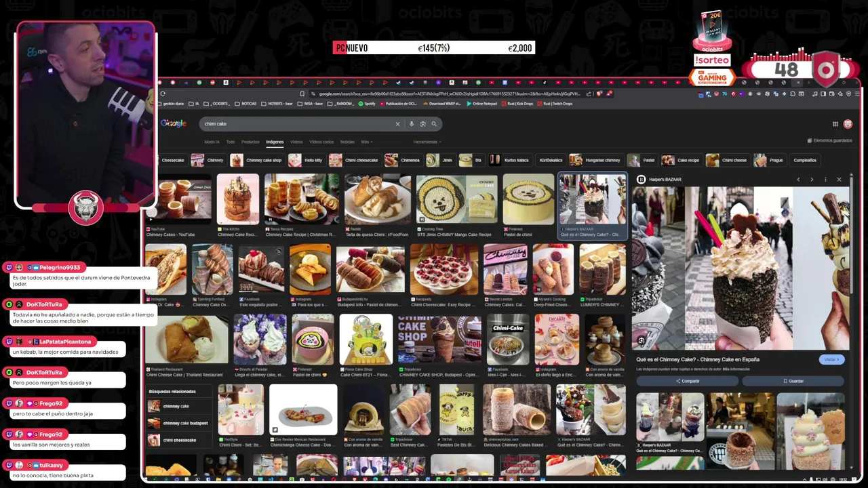Screen dimensions: 868x488
Task: Select the Chimney cake shop filter chip
Action: (x=256, y=160)
